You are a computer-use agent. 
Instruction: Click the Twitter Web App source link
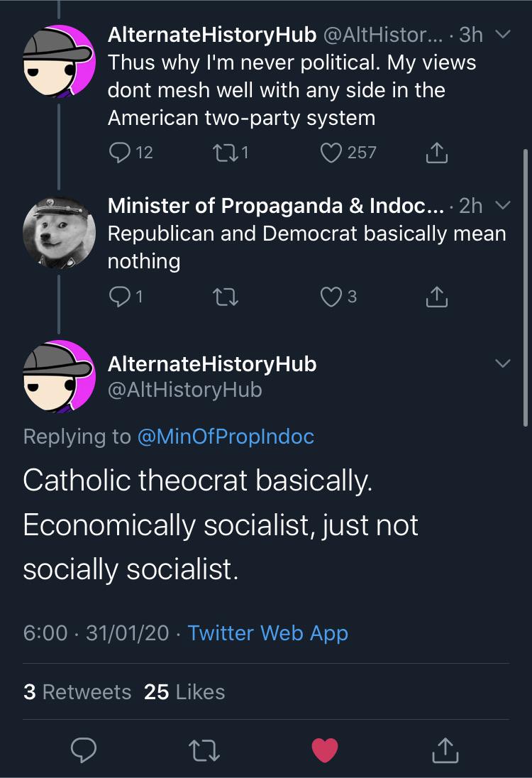pos(267,632)
